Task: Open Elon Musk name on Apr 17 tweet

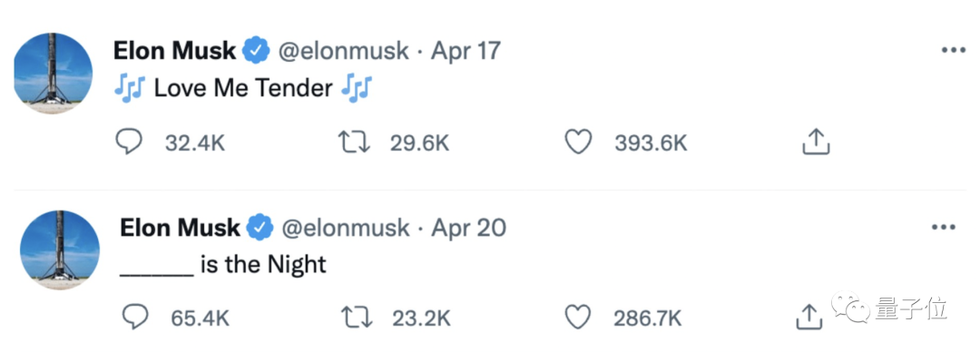Action: pos(175,51)
